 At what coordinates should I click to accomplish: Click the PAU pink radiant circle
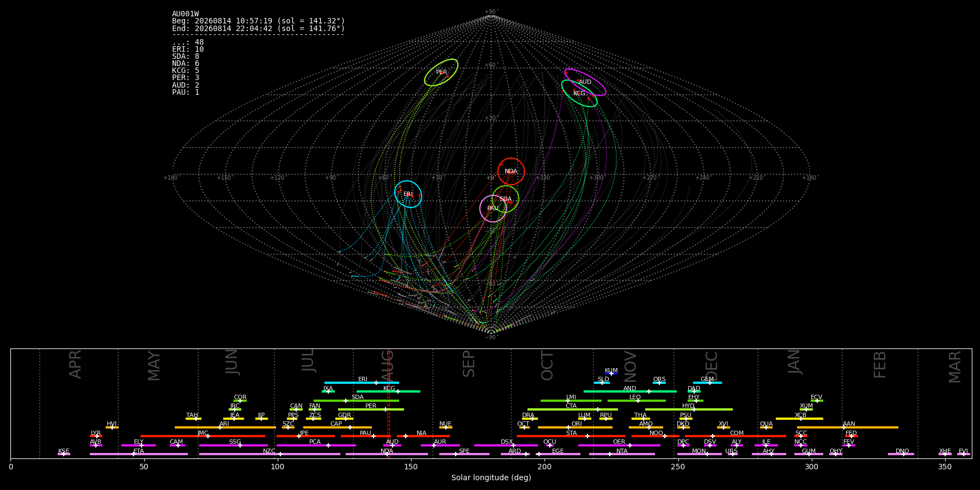[x=493, y=209]
